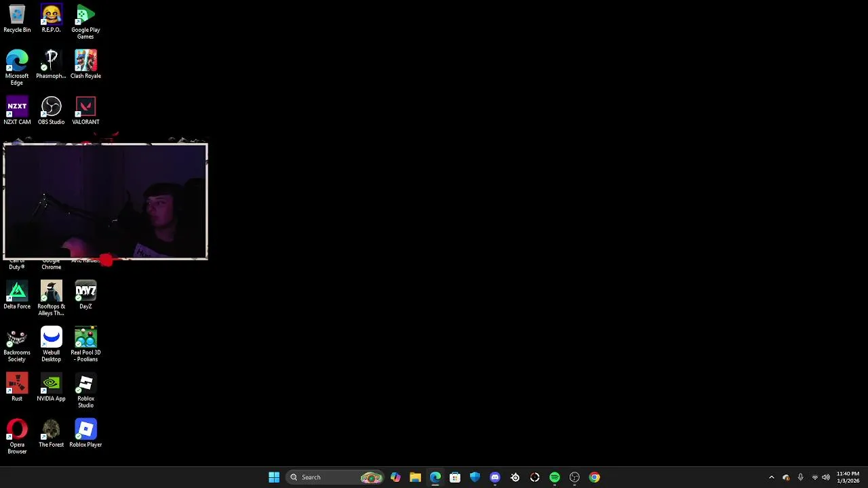Click the NZXT CAM desktop icon
The image size is (868, 488).
17,111
